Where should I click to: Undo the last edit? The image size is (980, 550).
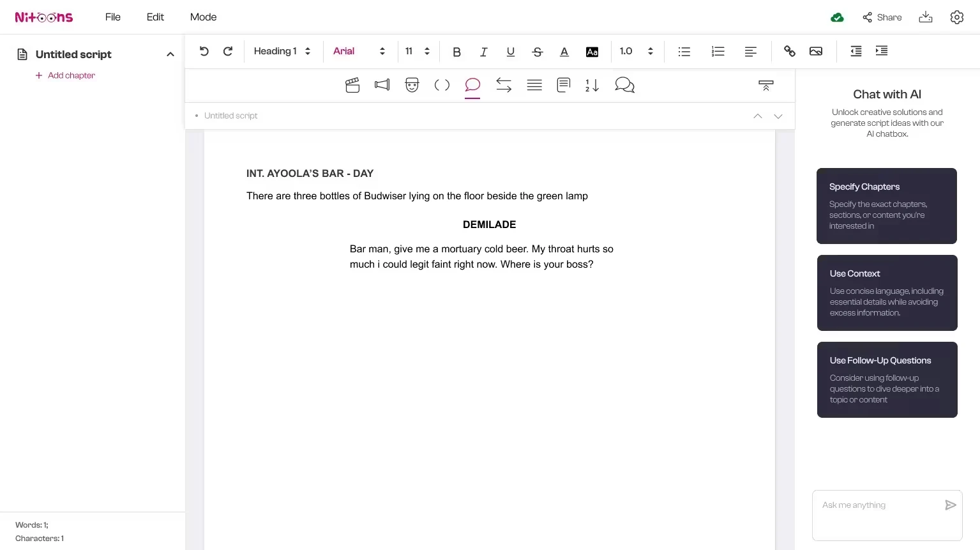tap(204, 51)
